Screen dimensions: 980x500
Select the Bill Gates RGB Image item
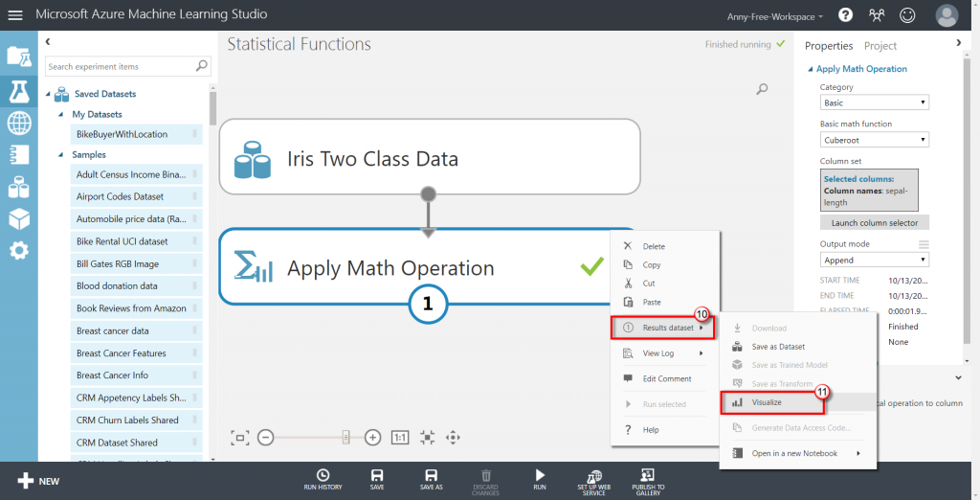pyautogui.click(x=136, y=264)
